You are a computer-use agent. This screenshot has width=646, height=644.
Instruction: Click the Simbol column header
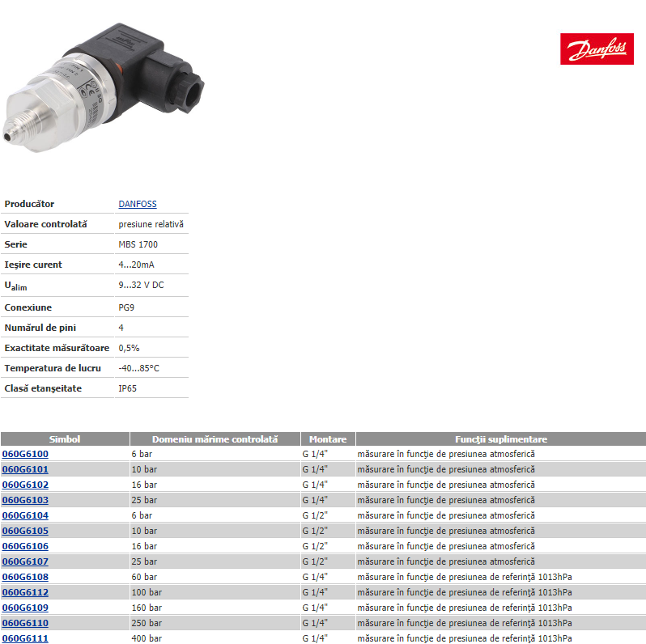pos(65,439)
